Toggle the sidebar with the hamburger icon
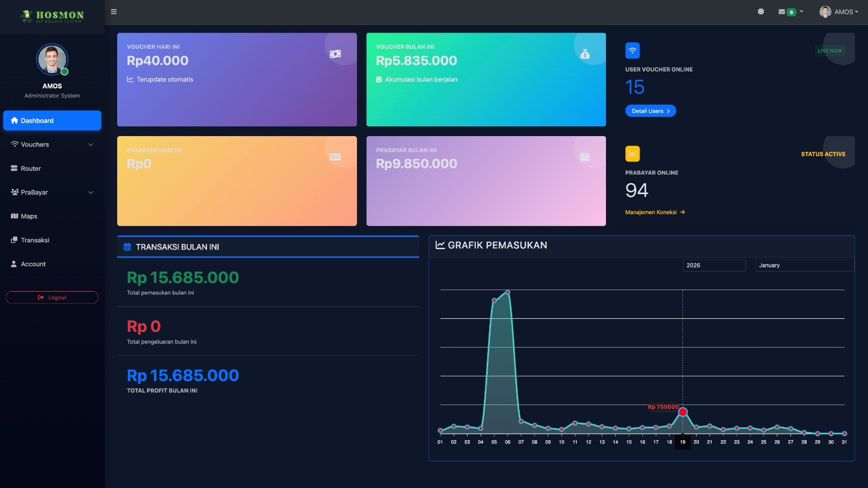Image resolution: width=868 pixels, height=488 pixels. tap(114, 12)
